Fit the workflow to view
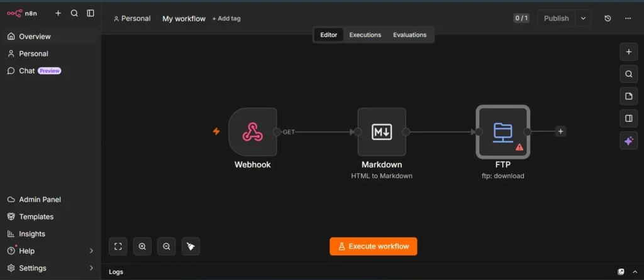This screenshot has height=280, width=644. point(118,246)
